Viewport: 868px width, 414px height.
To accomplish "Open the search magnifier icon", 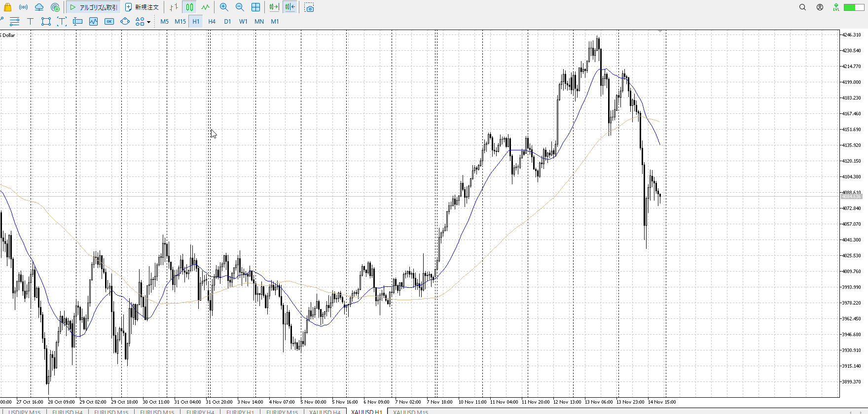I will 802,7.
